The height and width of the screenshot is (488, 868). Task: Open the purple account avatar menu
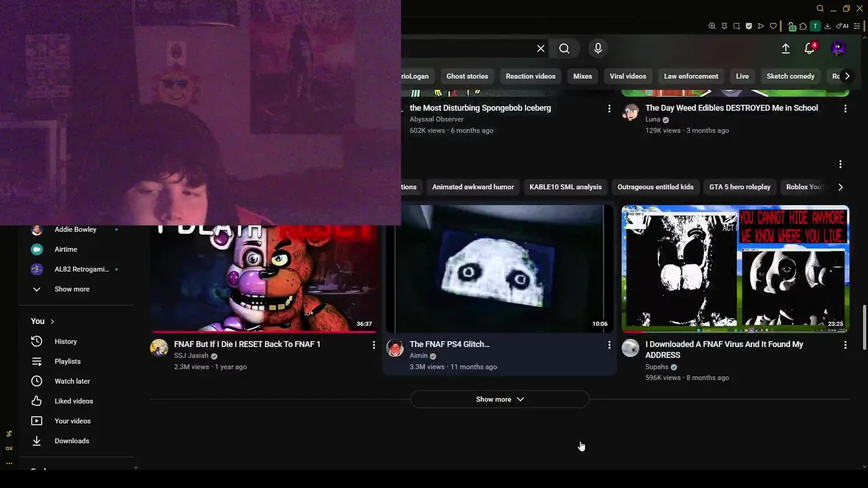pyautogui.click(x=839, y=49)
